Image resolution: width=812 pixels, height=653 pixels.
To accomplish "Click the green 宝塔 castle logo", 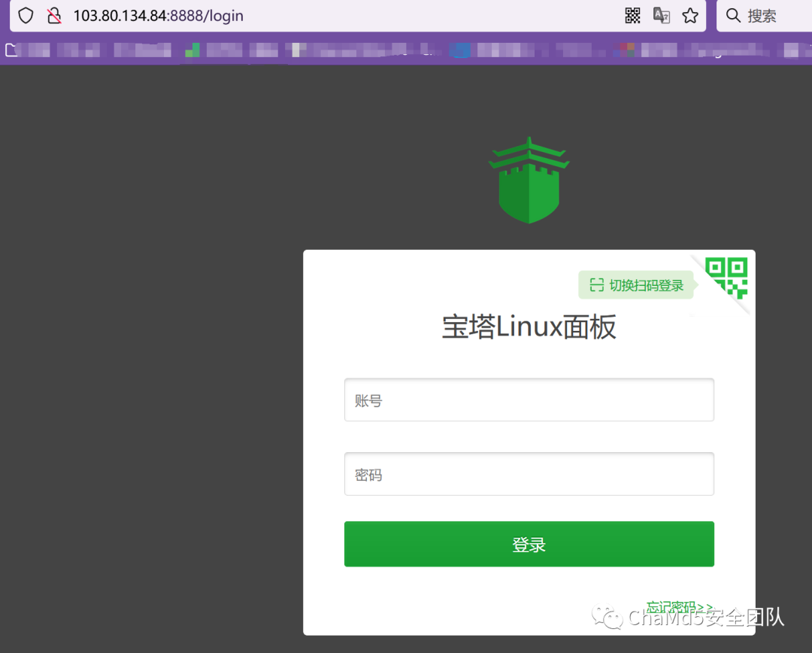I will coord(529,181).
